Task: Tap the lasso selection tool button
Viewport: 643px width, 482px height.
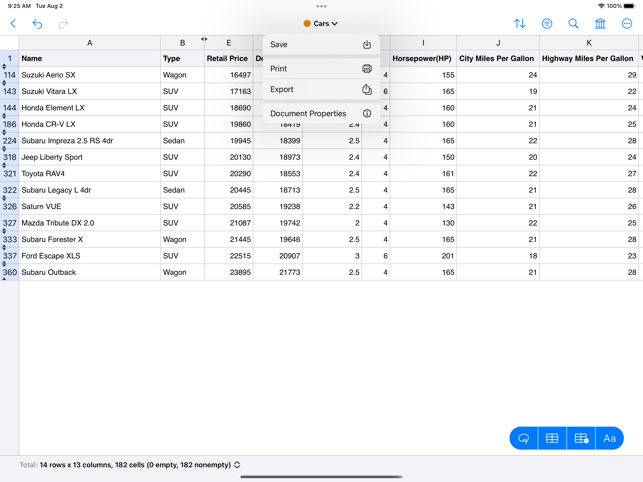Action: [524, 438]
